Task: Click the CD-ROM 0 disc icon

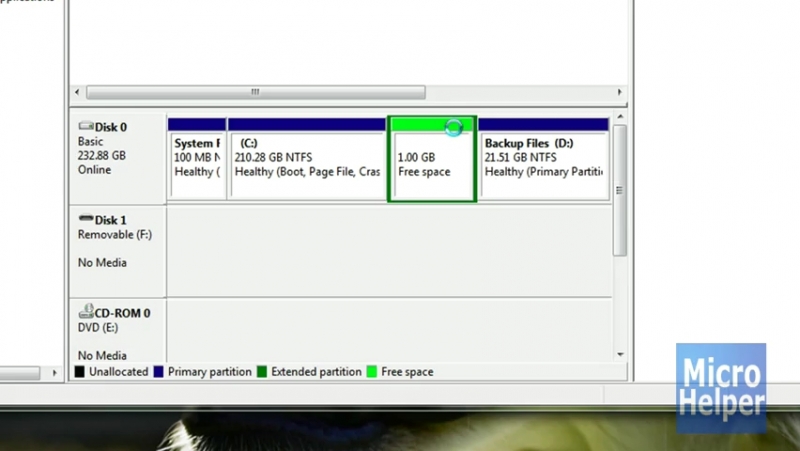Action: pyautogui.click(x=85, y=313)
